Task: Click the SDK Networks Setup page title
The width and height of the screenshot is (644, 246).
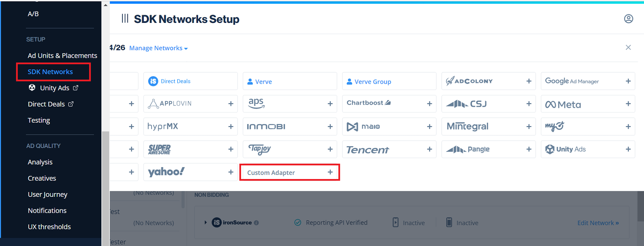Action: 186,19
